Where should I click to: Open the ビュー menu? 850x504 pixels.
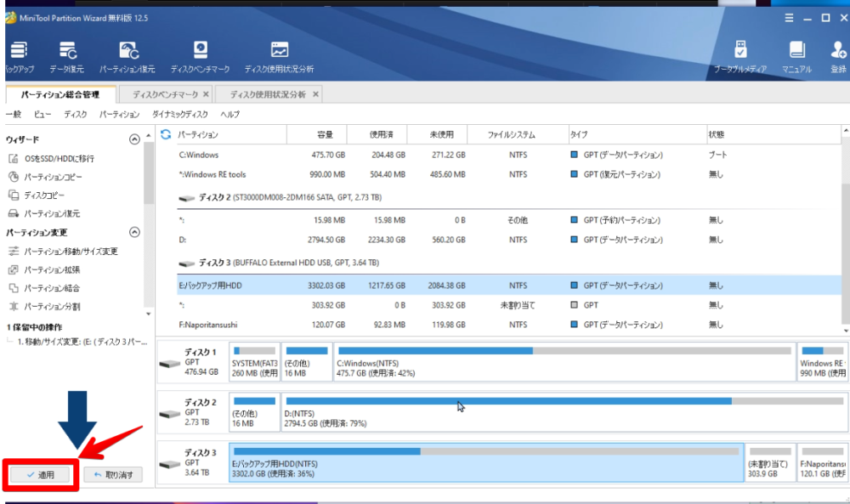[x=42, y=115]
